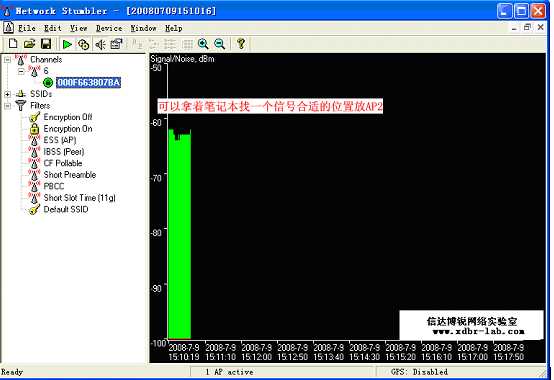Click the greyed Details view toolbar button
Screen dimensions: 554x380
[187, 44]
